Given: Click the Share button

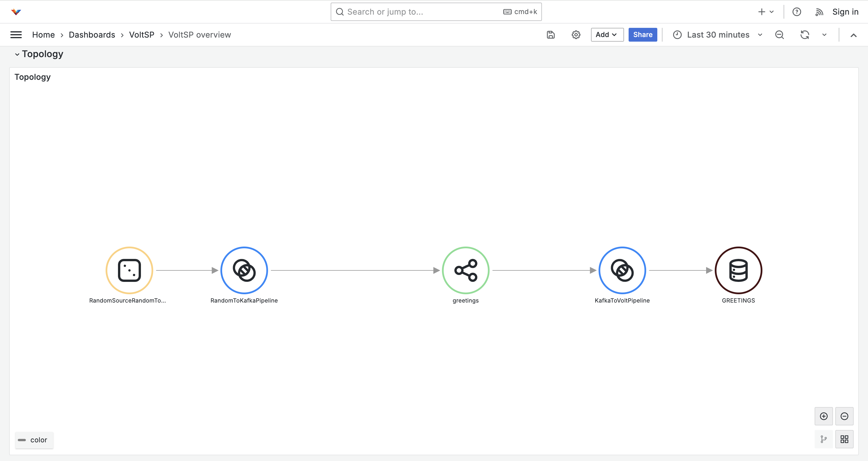Looking at the screenshot, I should pos(642,35).
